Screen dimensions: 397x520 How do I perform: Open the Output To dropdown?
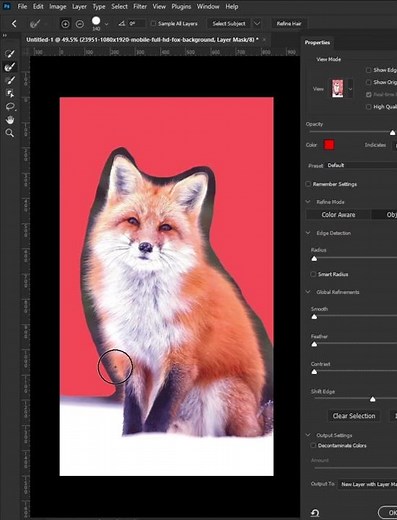coord(368,484)
